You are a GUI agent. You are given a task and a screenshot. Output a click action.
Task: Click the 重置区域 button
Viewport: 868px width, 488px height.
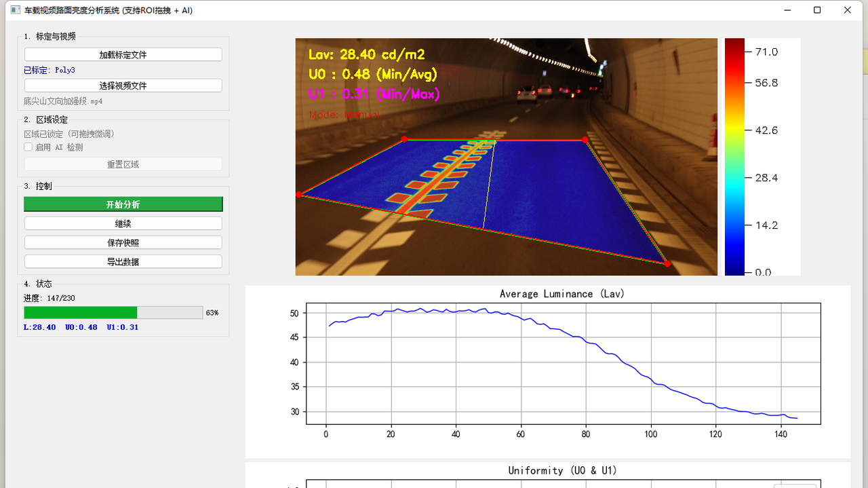[123, 164]
